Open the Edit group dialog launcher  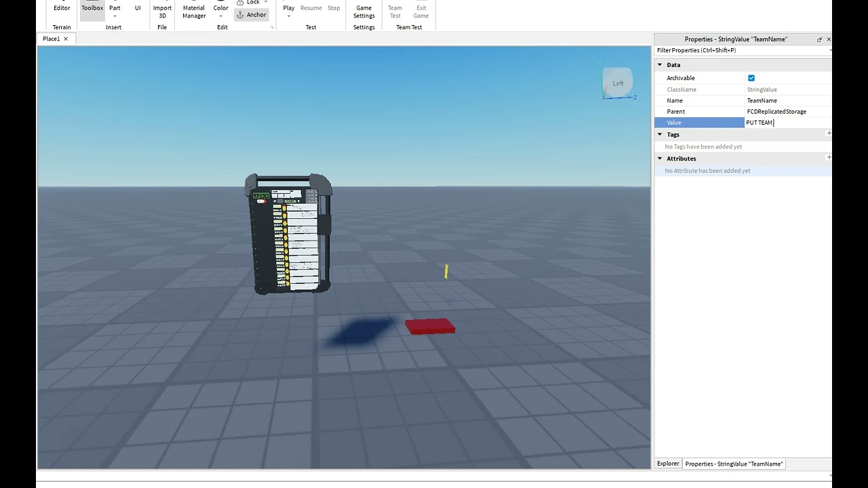tap(272, 28)
